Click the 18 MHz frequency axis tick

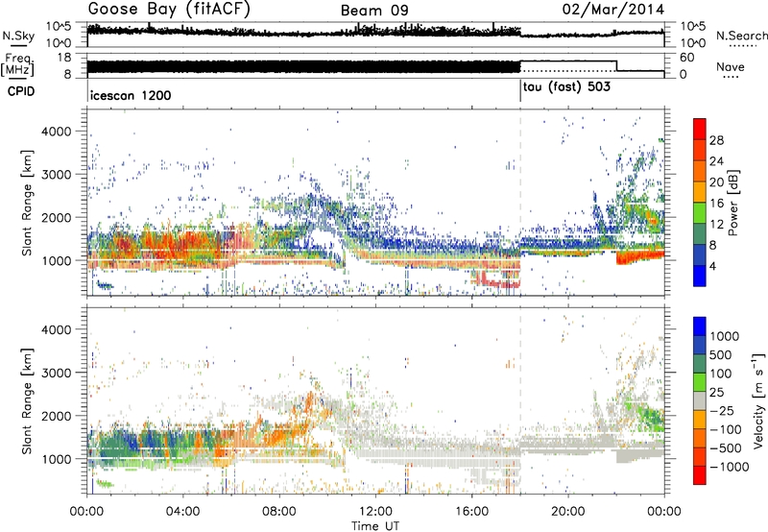[64, 58]
